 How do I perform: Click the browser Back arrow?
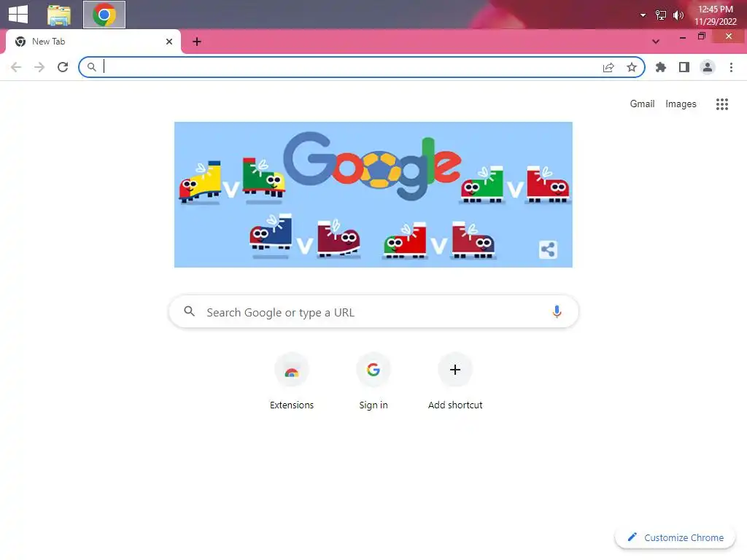[x=16, y=67]
